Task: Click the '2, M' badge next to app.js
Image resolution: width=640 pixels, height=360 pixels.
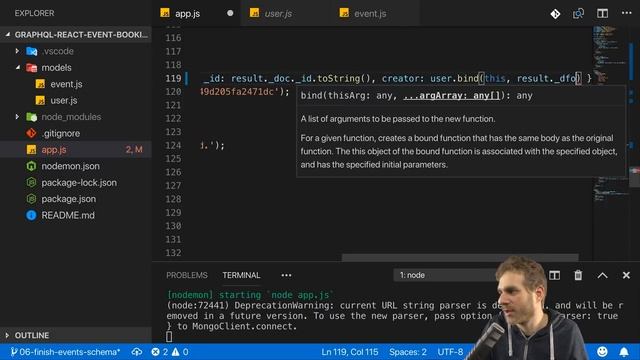Action: 134,150
